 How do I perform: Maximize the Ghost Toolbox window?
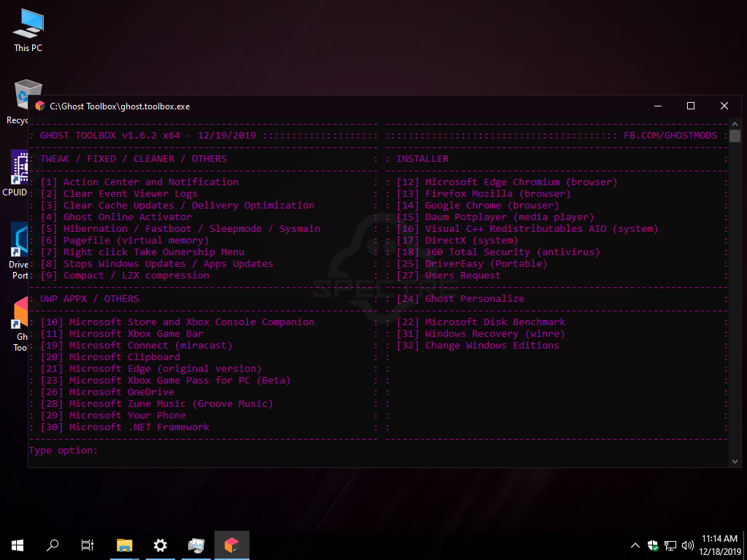(x=691, y=106)
